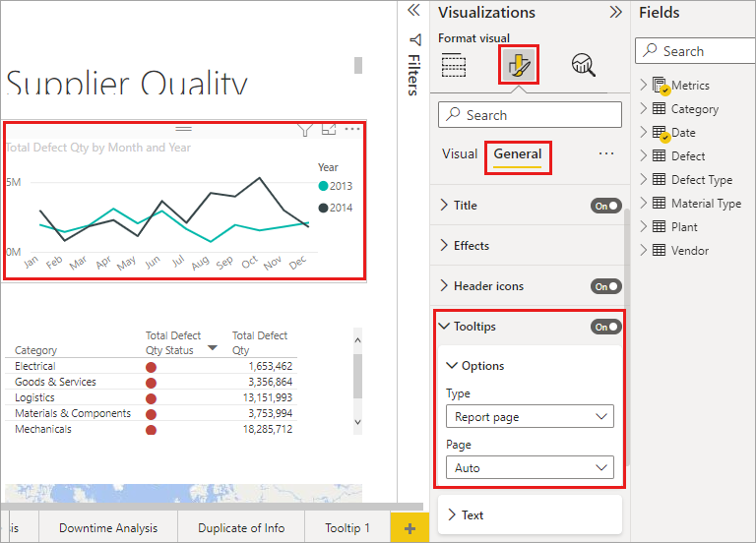Open focus mode on the line chart
Viewport: 756px width, 543px height.
329,129
